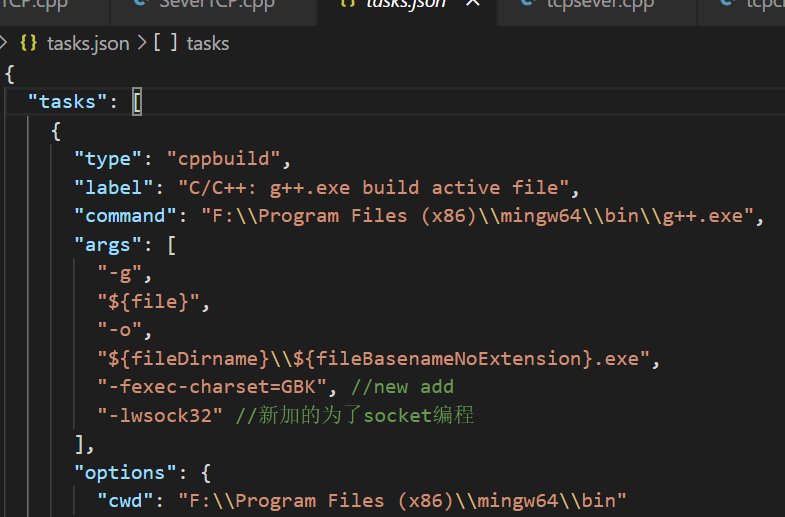Click the g++.exe command path string
The image size is (785, 517).
point(477,216)
